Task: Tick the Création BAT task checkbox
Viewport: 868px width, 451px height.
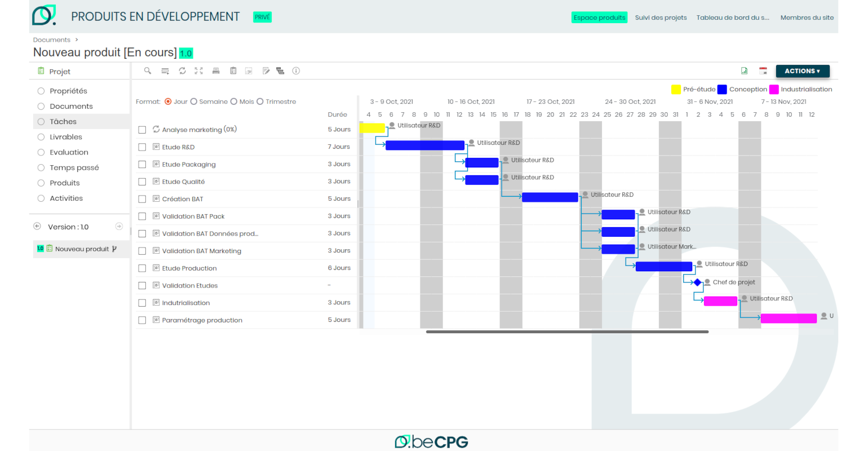Action: click(142, 199)
